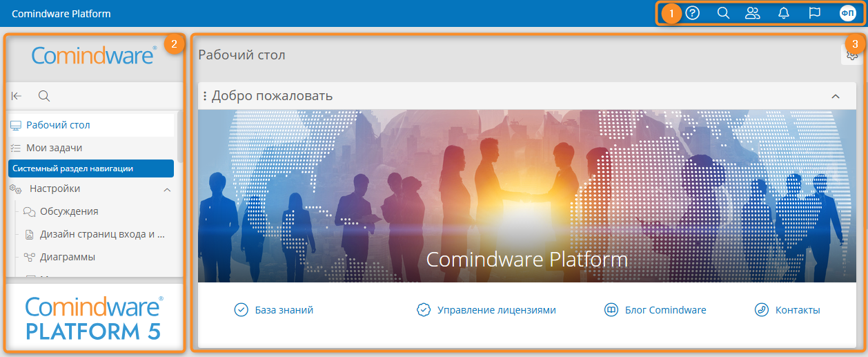
Task: Click the welcome banner image
Action: 526,195
